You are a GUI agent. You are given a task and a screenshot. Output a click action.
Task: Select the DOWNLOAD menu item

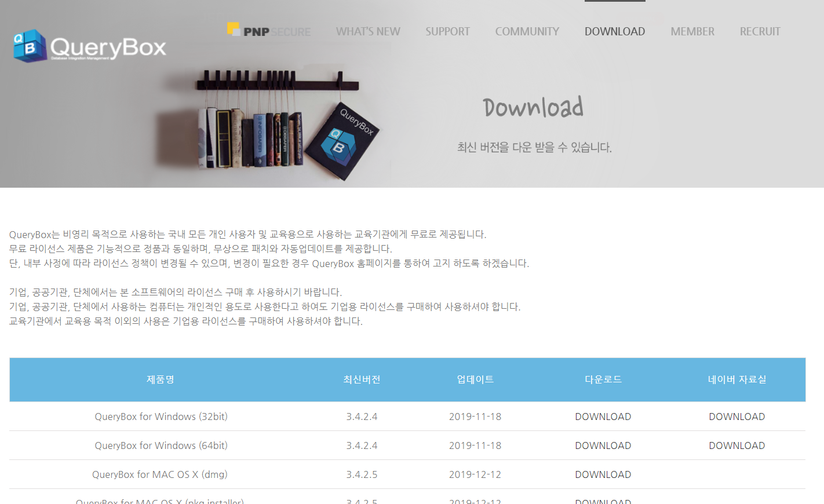[x=615, y=32]
